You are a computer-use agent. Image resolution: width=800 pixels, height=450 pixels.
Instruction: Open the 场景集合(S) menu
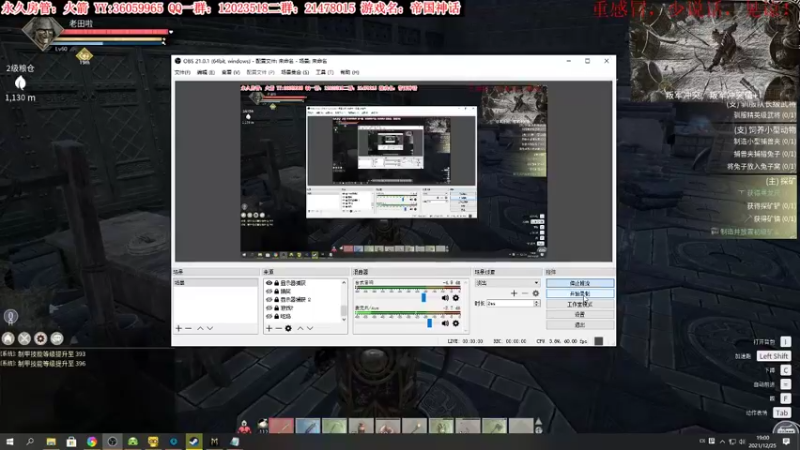pyautogui.click(x=295, y=72)
